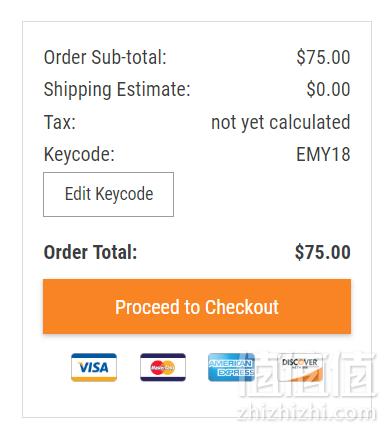Click the bold Order Total label
Screen dimensions: 386x430
pos(90,252)
